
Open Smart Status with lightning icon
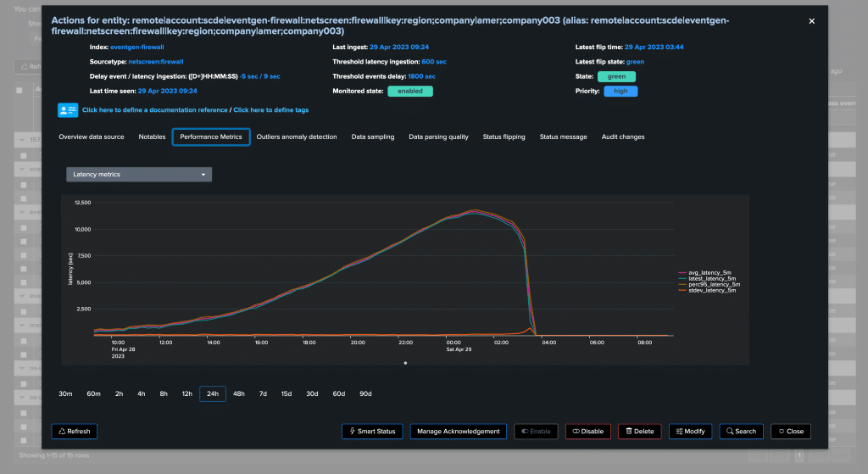[372, 431]
